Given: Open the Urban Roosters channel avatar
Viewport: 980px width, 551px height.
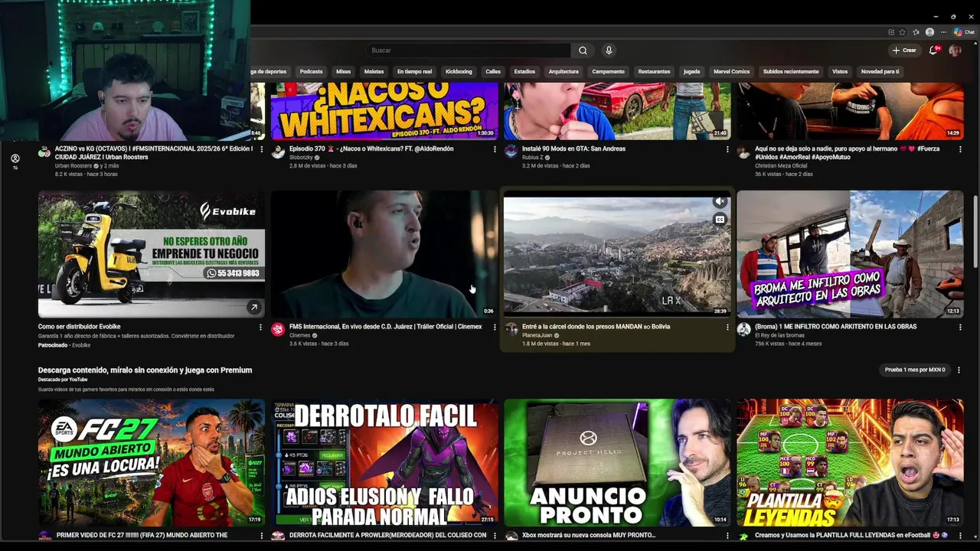Looking at the screenshot, I should [x=44, y=152].
